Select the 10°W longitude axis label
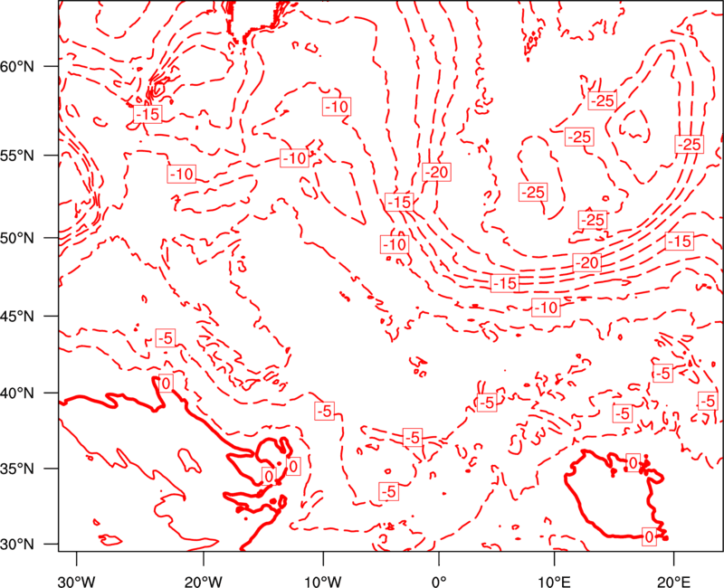Screen dimensions: 724x588 (323, 582)
